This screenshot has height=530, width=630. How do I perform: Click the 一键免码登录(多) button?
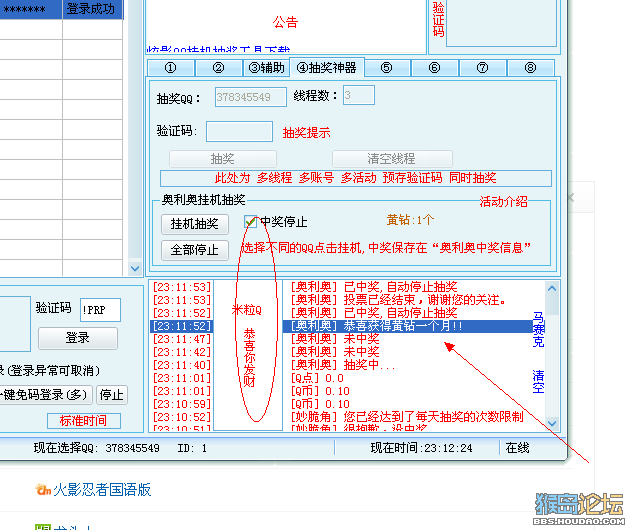pos(45,395)
